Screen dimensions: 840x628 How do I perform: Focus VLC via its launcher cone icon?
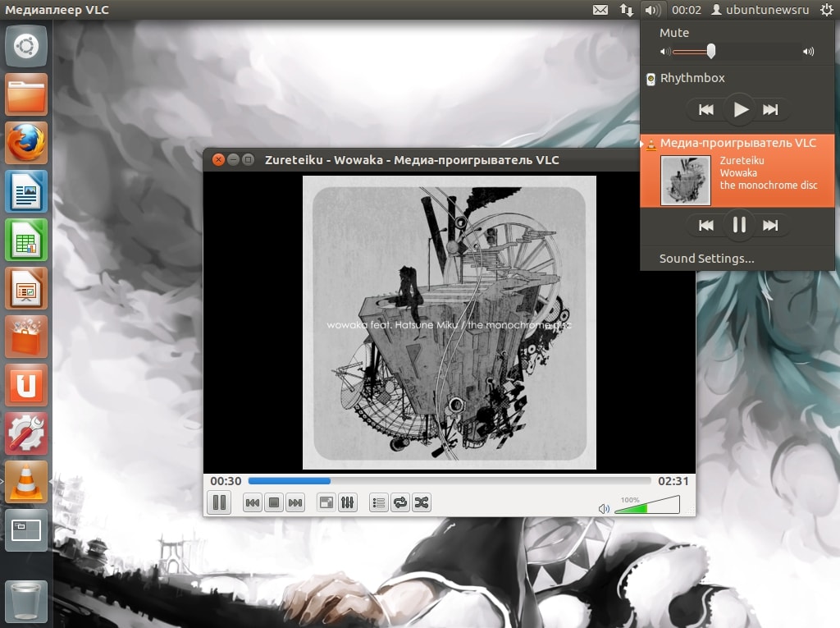click(x=26, y=482)
